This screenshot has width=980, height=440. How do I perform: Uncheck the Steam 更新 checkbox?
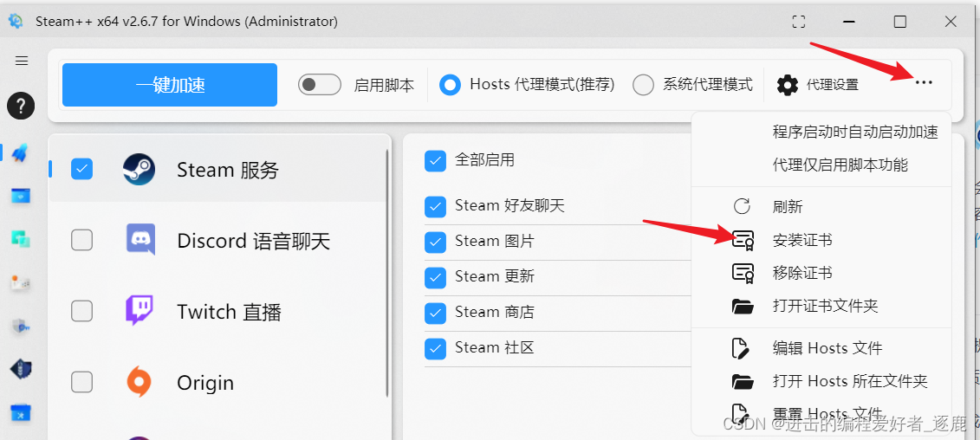(435, 277)
